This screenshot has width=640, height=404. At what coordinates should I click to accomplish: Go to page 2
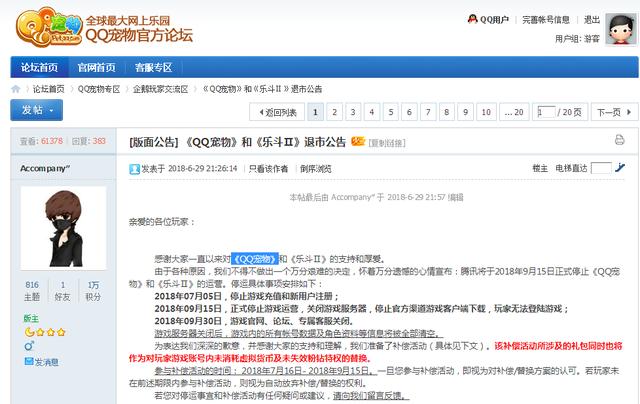(334, 112)
